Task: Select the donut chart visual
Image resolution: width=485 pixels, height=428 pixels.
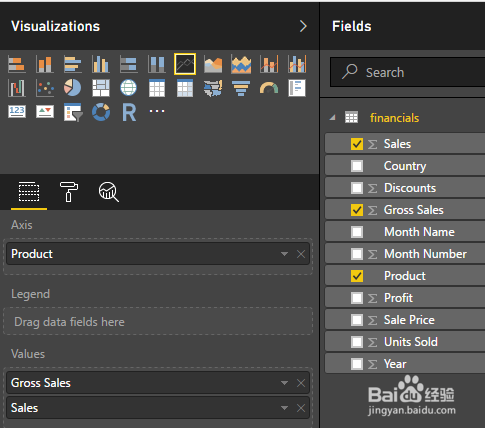Action: coord(101,112)
